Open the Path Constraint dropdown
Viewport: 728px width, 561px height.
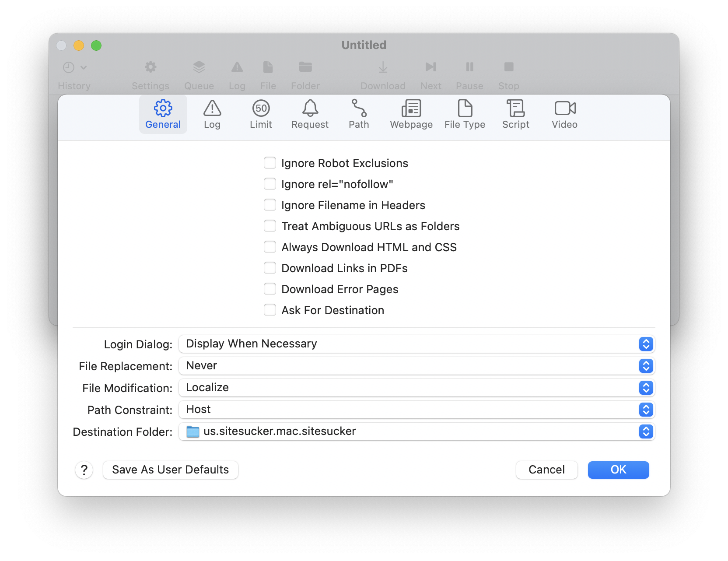416,410
